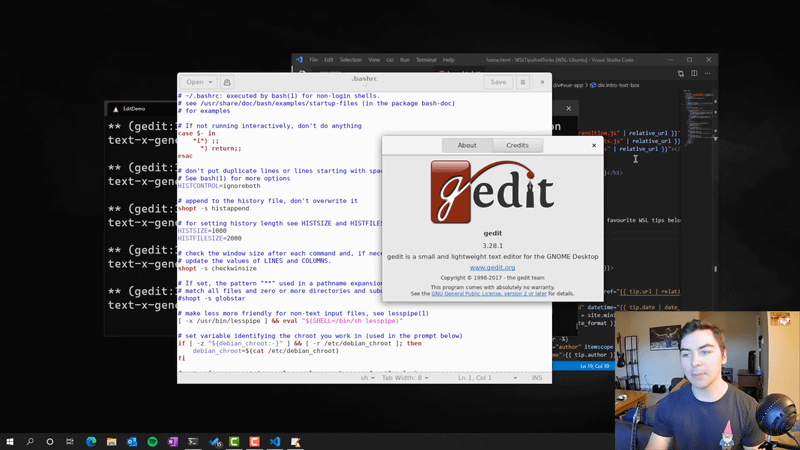Close the EditDemo terminal window
800x450 pixels.
point(568,108)
